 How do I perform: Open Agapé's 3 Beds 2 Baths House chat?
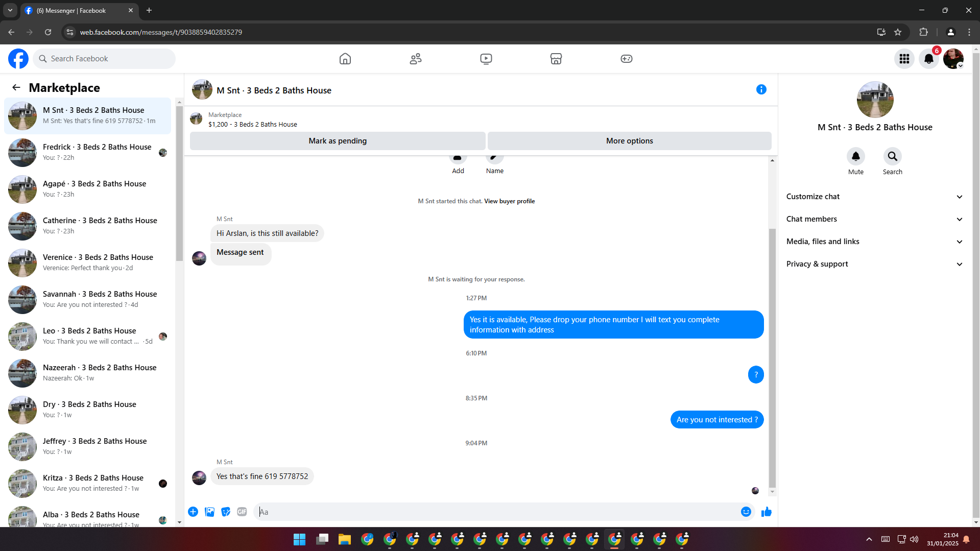coord(87,189)
